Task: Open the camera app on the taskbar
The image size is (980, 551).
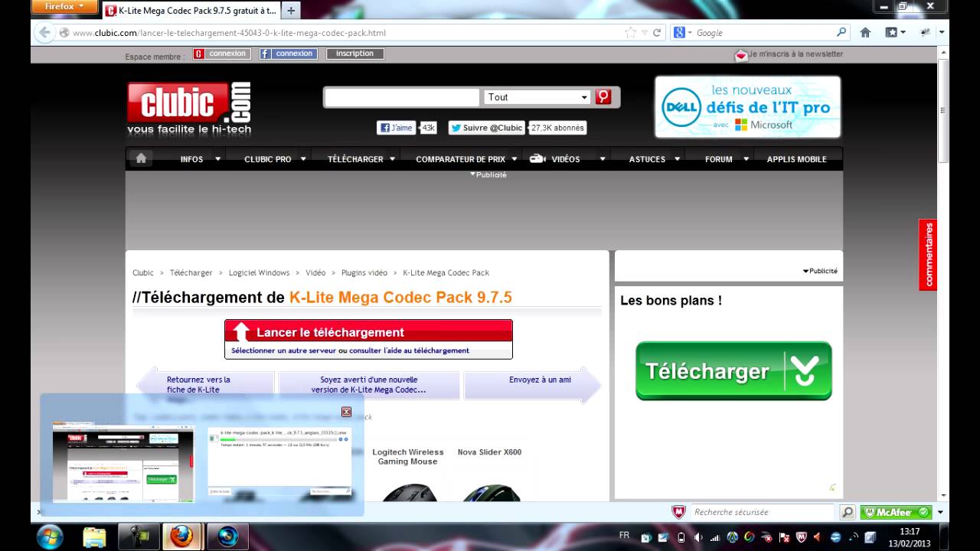Action: 227,536
